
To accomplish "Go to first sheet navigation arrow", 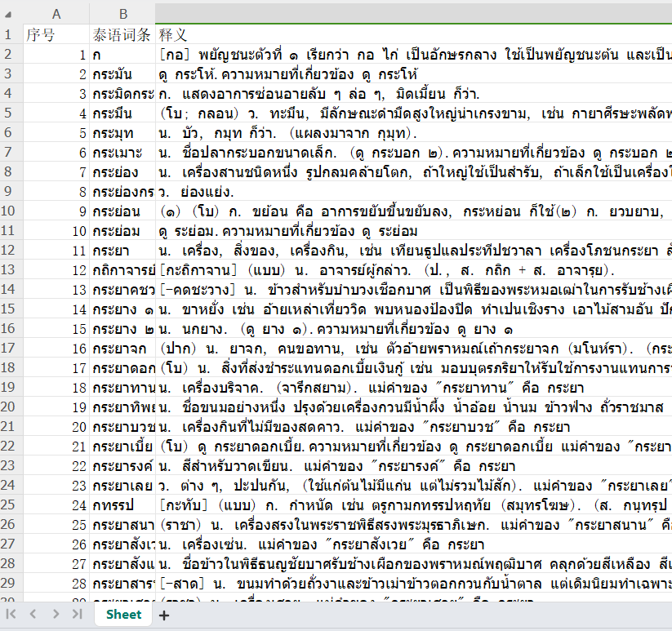I will coord(11,615).
